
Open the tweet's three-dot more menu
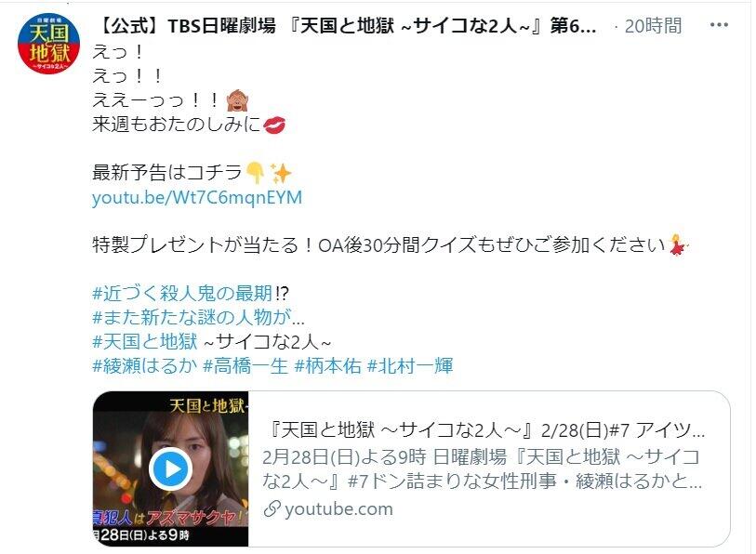(x=719, y=25)
